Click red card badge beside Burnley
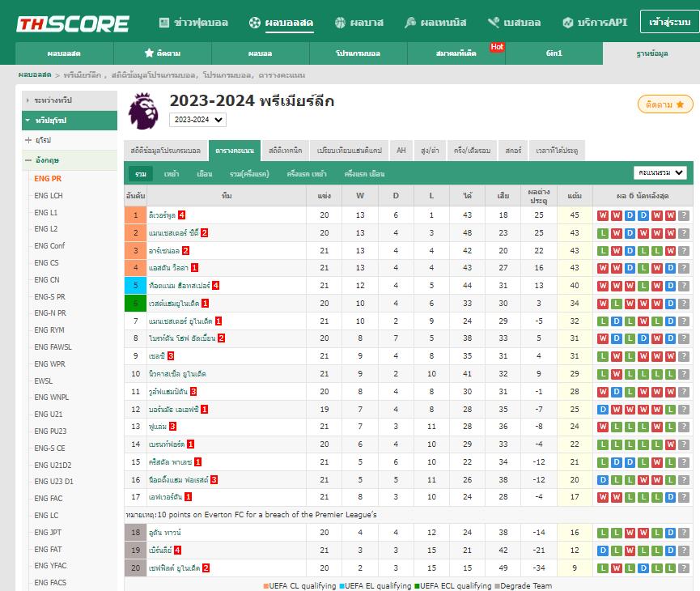Screen dimensions: 700x591 point(178,550)
